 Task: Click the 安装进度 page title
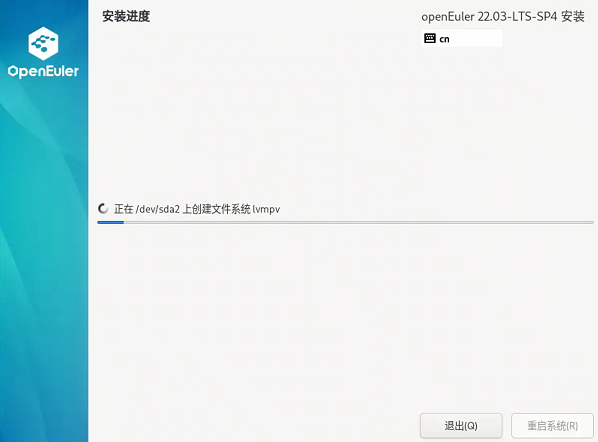(126, 16)
